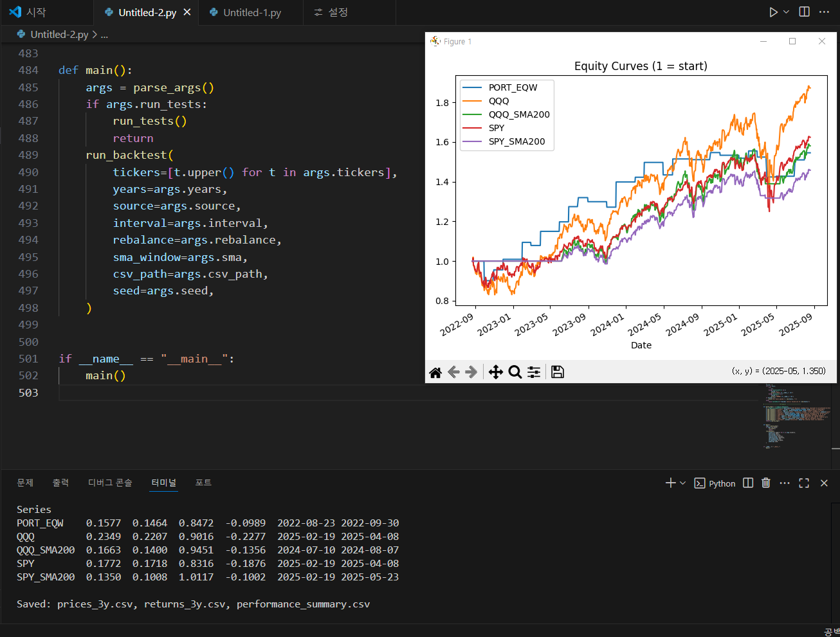Click the 공백 status bar entry
This screenshot has width=840, height=637.
pos(832,631)
